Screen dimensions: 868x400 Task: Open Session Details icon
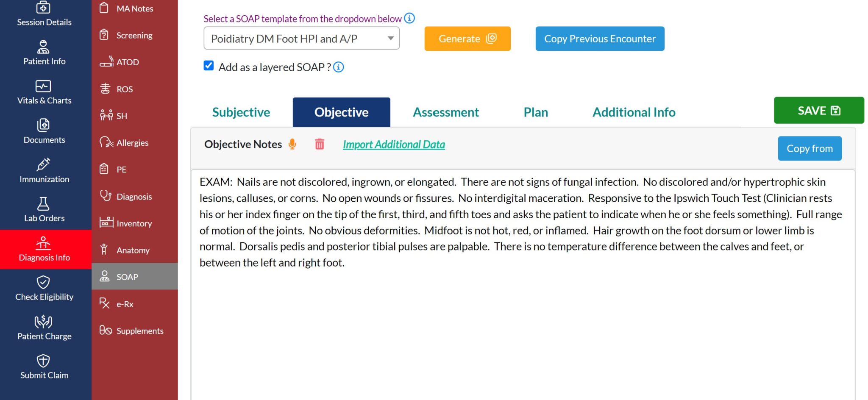(x=43, y=7)
